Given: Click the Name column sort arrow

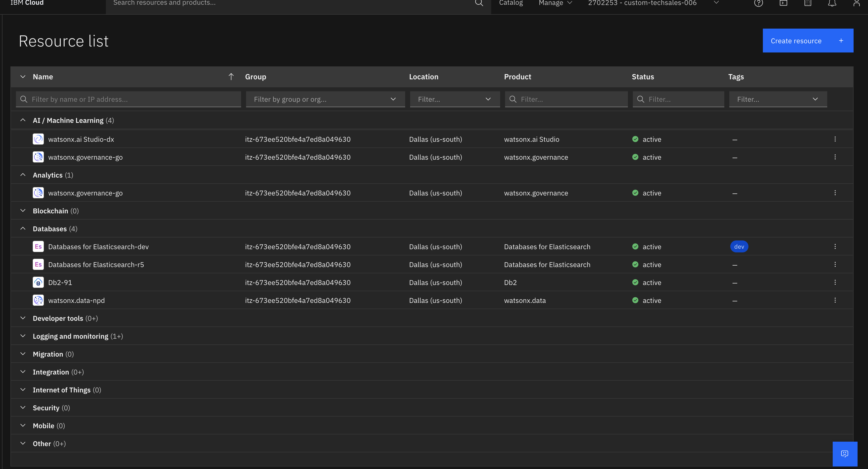Looking at the screenshot, I should pyautogui.click(x=231, y=77).
